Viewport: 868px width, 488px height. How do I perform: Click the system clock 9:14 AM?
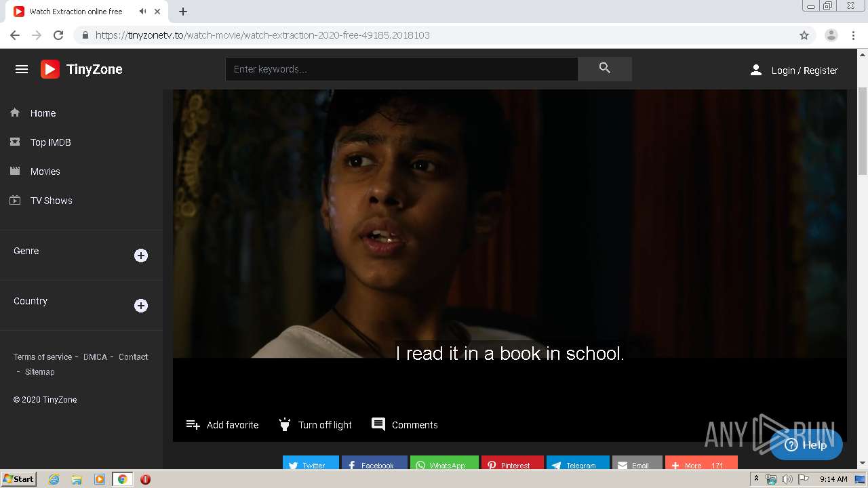833,479
